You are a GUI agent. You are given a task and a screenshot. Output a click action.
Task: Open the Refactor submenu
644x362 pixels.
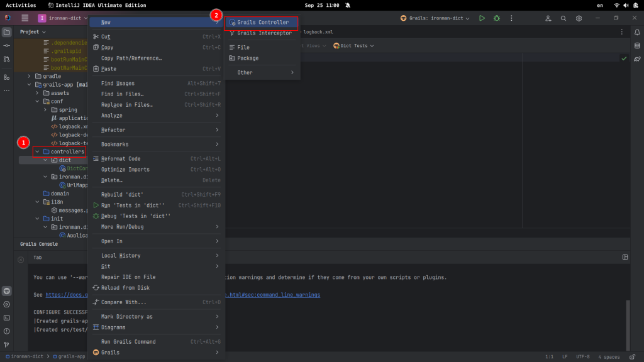157,129
